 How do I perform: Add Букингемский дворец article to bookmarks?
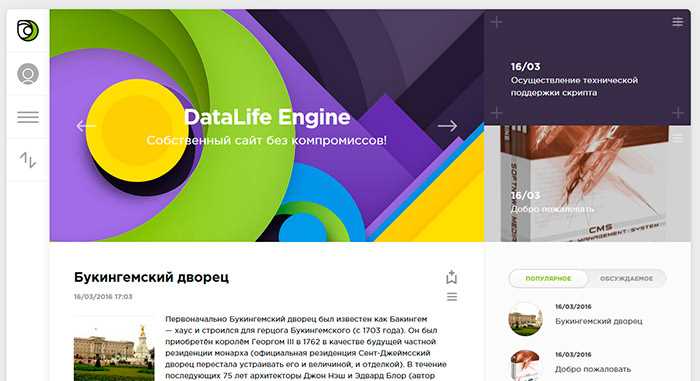[x=451, y=277]
